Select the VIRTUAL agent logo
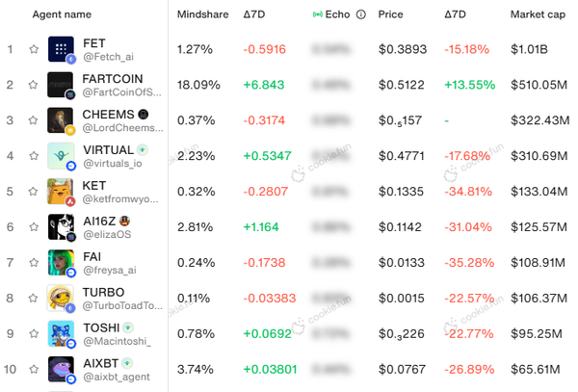Viewport: 578px width, 392px height. coord(61,156)
